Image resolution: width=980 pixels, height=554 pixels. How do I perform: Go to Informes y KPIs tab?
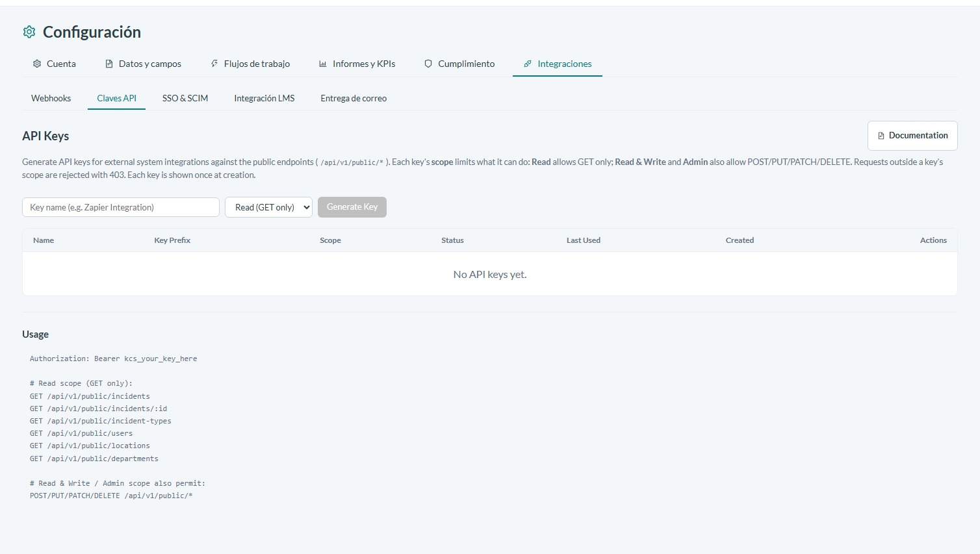(x=357, y=64)
